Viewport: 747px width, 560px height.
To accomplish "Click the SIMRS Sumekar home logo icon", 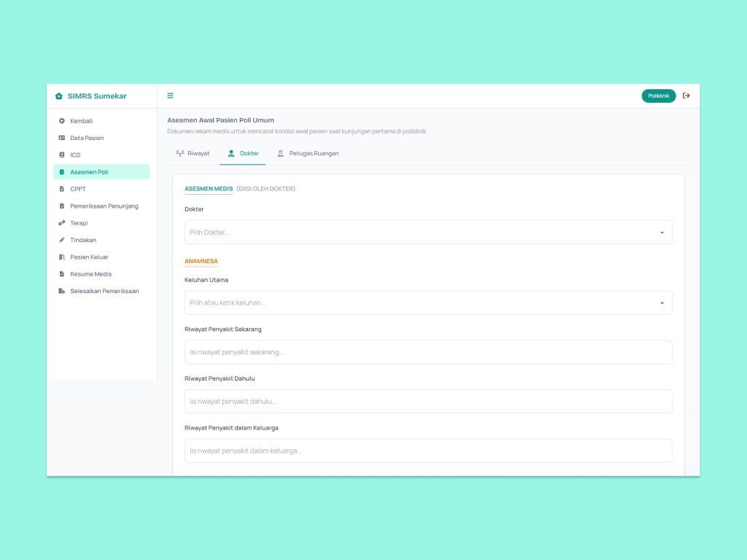I will [x=59, y=96].
